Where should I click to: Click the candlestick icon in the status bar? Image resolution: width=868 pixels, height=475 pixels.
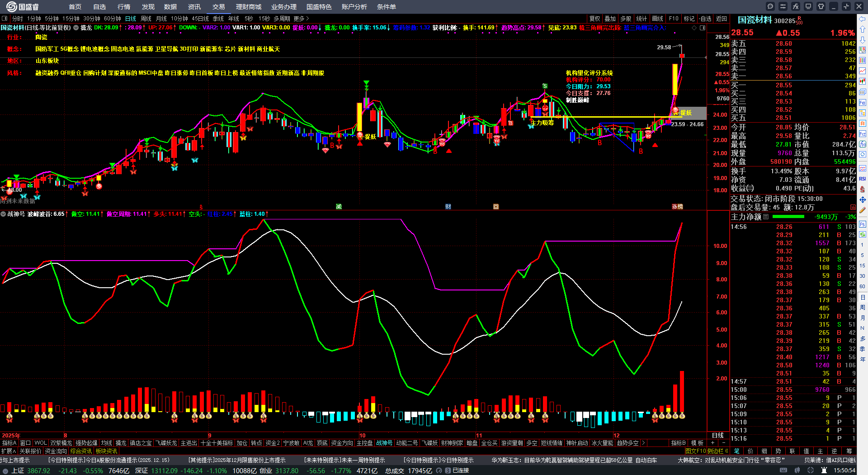(798, 470)
